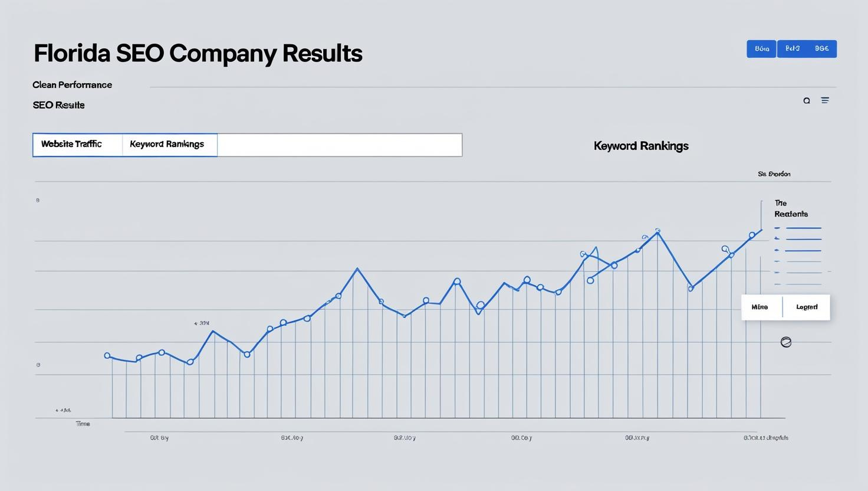Toggle the third legend series line
Image resolution: width=868 pixels, height=491 pixels.
(x=798, y=251)
